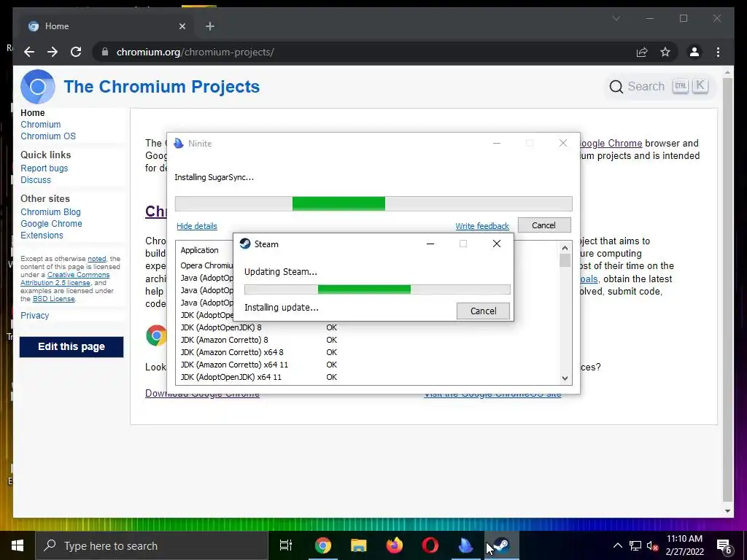Open the Chrome profile icon
The width and height of the screenshot is (747, 560).
[x=694, y=52]
